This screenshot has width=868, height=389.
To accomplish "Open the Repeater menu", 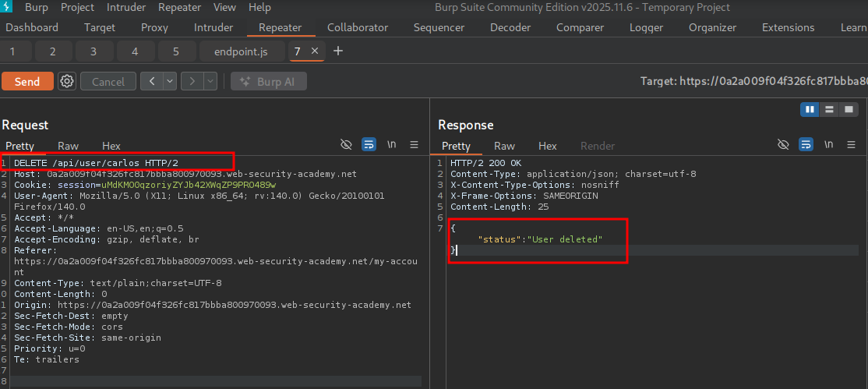I will (x=178, y=8).
